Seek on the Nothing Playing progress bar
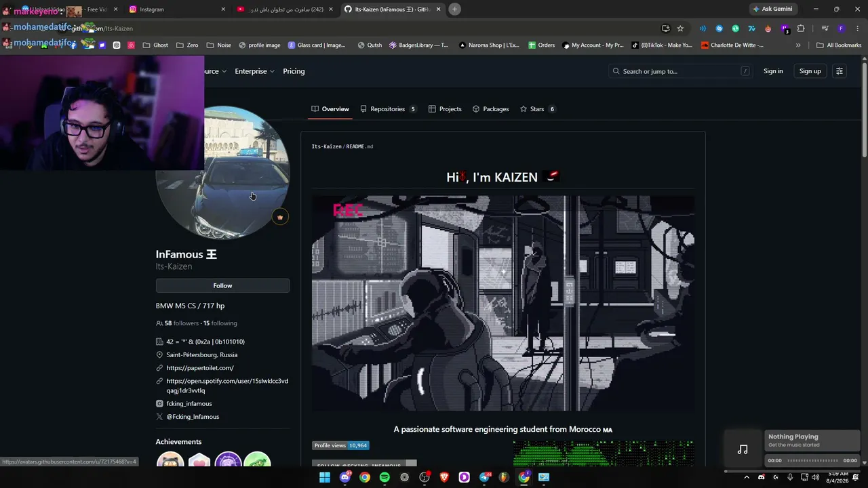This screenshot has width=868, height=488. [x=812, y=461]
